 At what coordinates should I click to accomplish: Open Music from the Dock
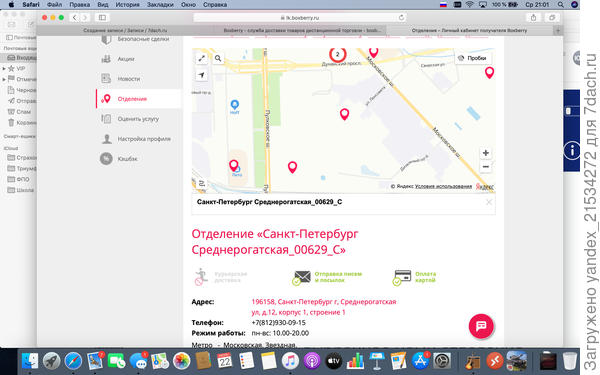pos(290,360)
